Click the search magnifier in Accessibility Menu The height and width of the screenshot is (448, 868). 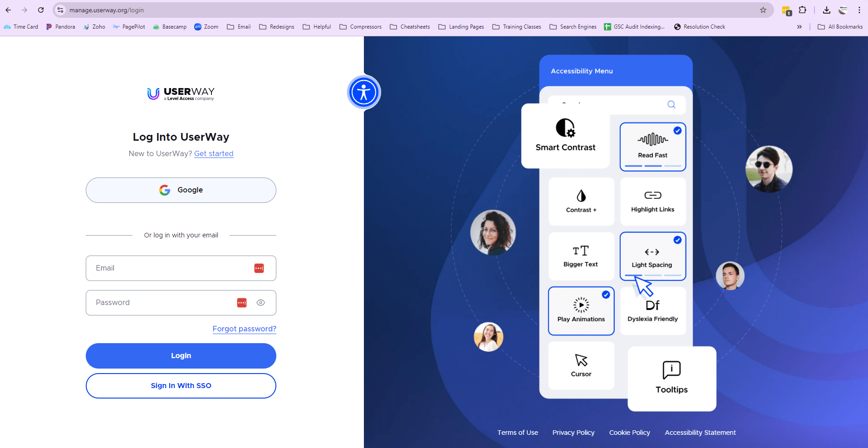click(671, 104)
